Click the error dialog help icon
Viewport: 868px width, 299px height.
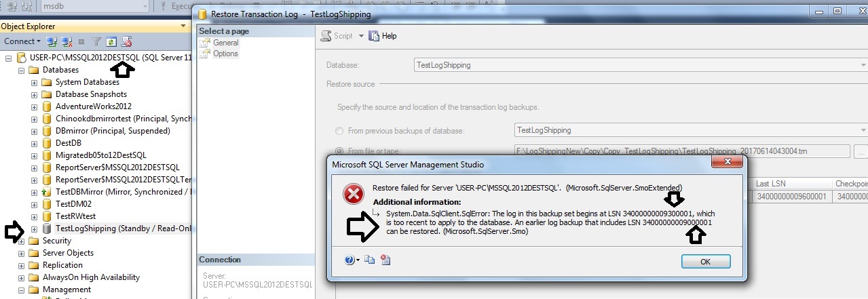pyautogui.click(x=350, y=260)
